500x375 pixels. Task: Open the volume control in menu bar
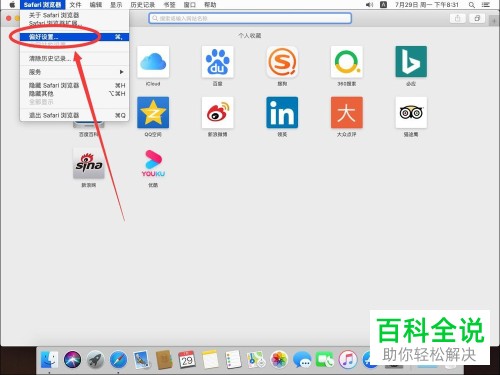click(x=369, y=5)
